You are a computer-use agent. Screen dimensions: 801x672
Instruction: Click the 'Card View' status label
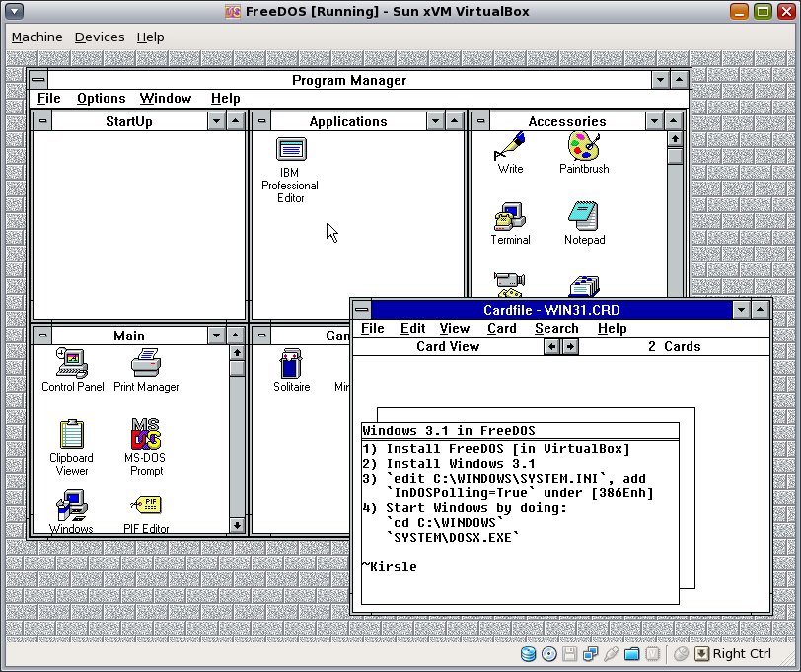(x=448, y=346)
